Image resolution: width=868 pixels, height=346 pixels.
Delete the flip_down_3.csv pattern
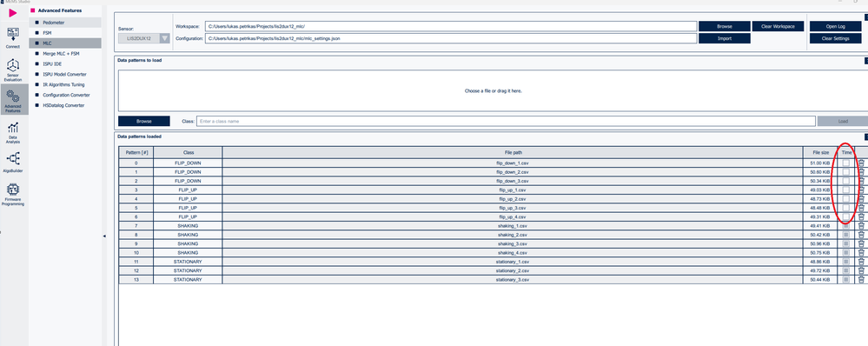click(861, 181)
